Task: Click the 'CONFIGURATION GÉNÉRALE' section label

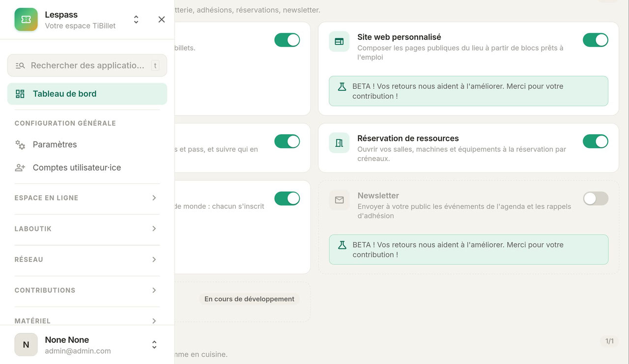Action: (65, 123)
